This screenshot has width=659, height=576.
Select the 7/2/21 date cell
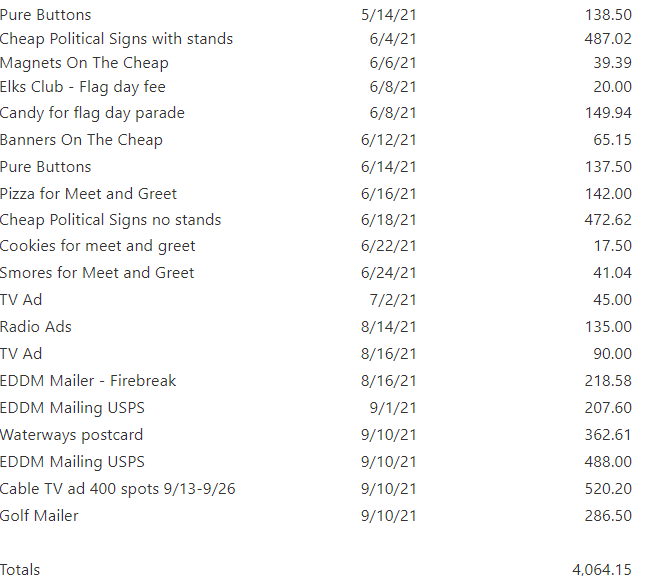[398, 300]
